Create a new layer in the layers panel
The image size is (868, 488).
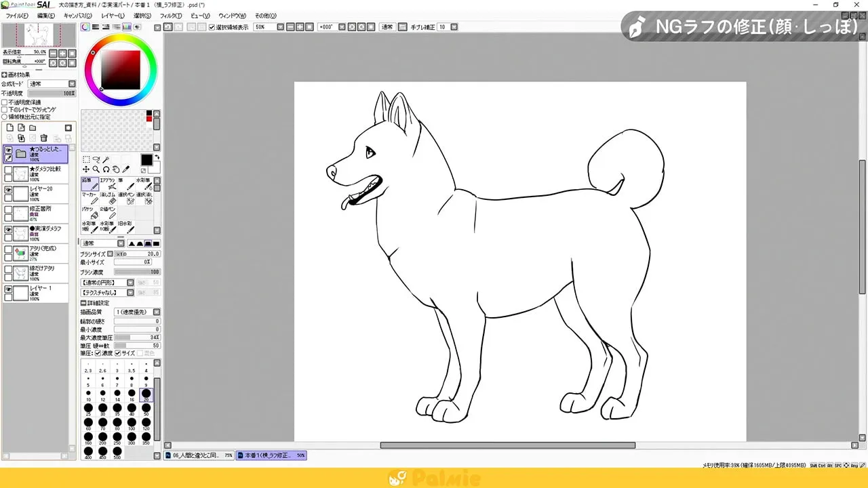pyautogui.click(x=11, y=127)
